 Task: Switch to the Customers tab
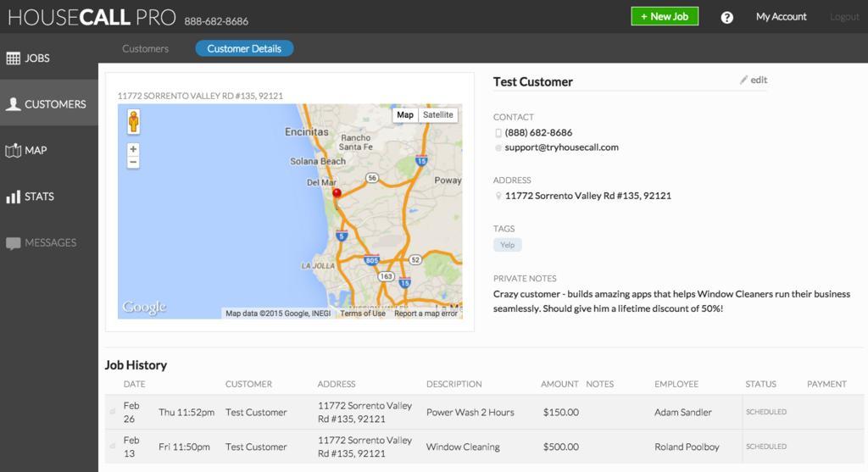[145, 48]
